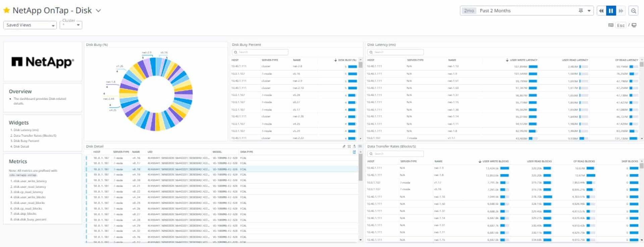Click Disk Busy Percent in Widgets list
Screen dimensions: 644x247
click(x=26, y=141)
